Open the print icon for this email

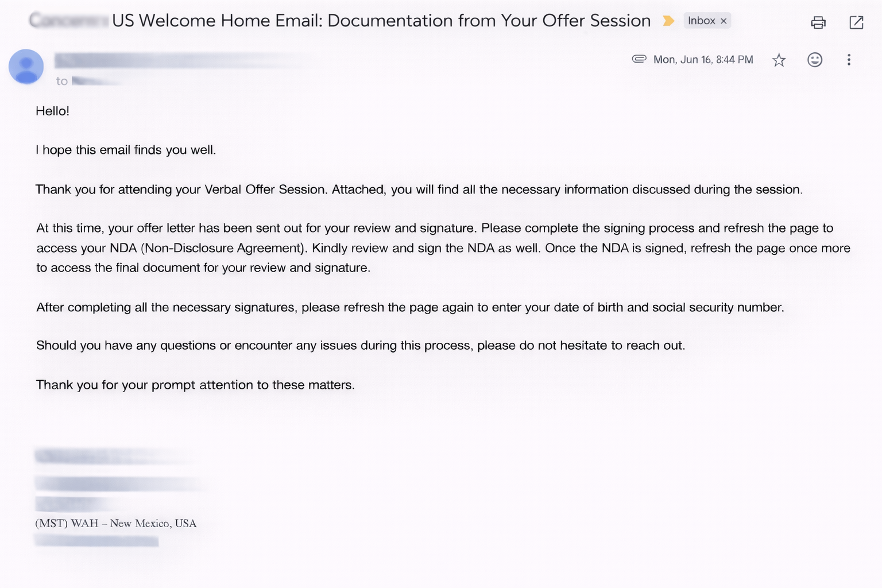(818, 22)
